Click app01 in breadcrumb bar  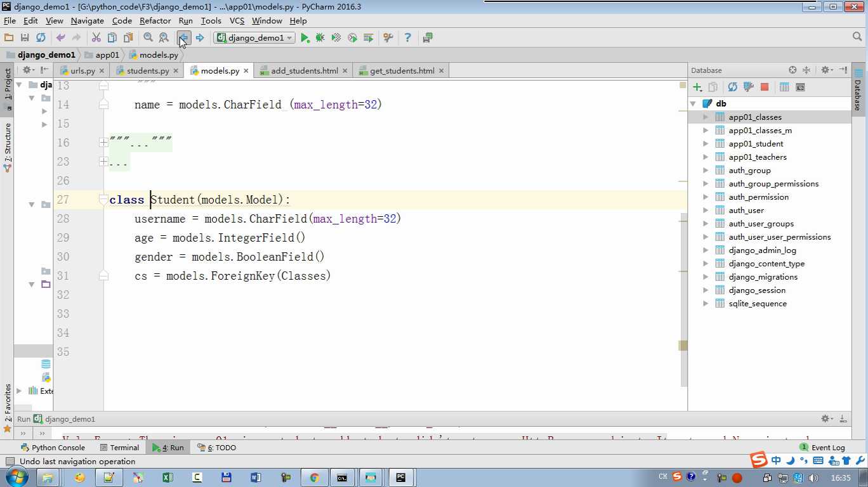(x=102, y=55)
